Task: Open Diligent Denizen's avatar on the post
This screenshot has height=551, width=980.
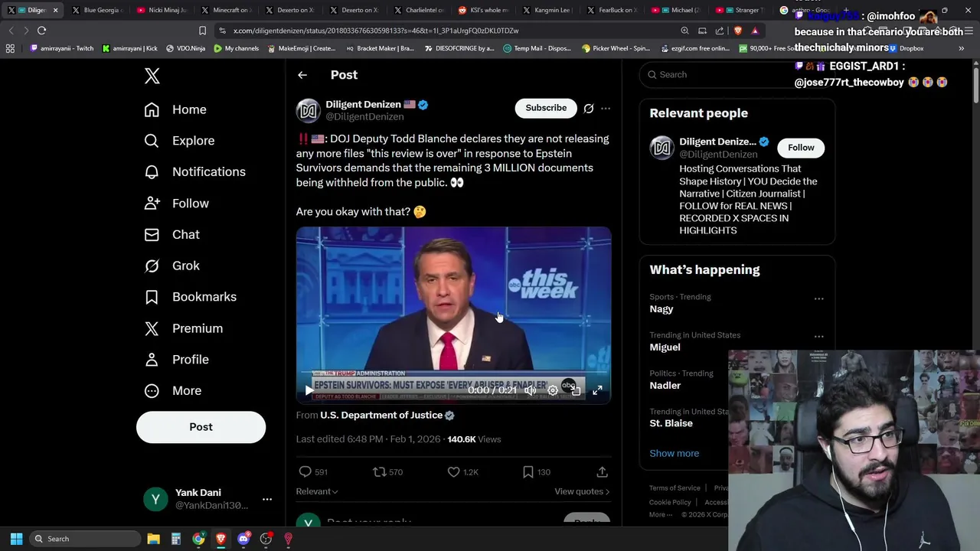Action: (x=308, y=110)
